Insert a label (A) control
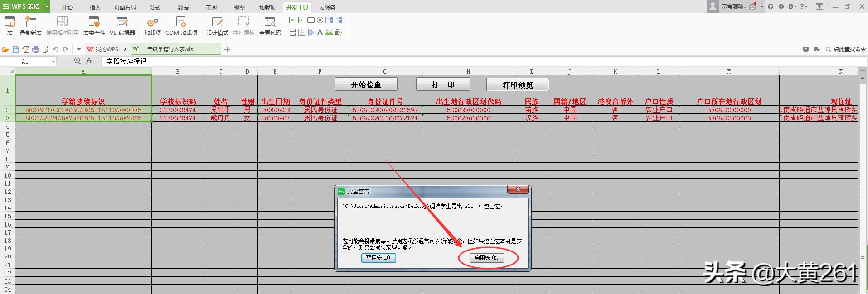This screenshot has height=294, width=868. (x=320, y=33)
